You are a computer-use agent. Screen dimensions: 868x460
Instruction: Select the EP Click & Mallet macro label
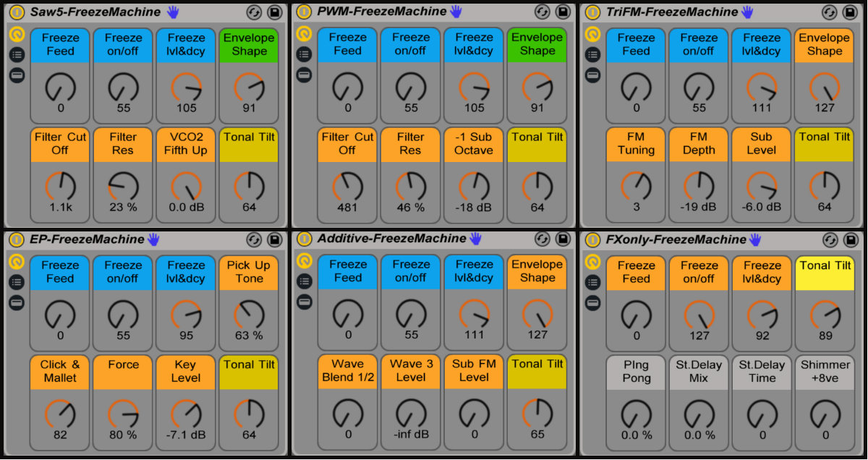pyautogui.click(x=60, y=371)
